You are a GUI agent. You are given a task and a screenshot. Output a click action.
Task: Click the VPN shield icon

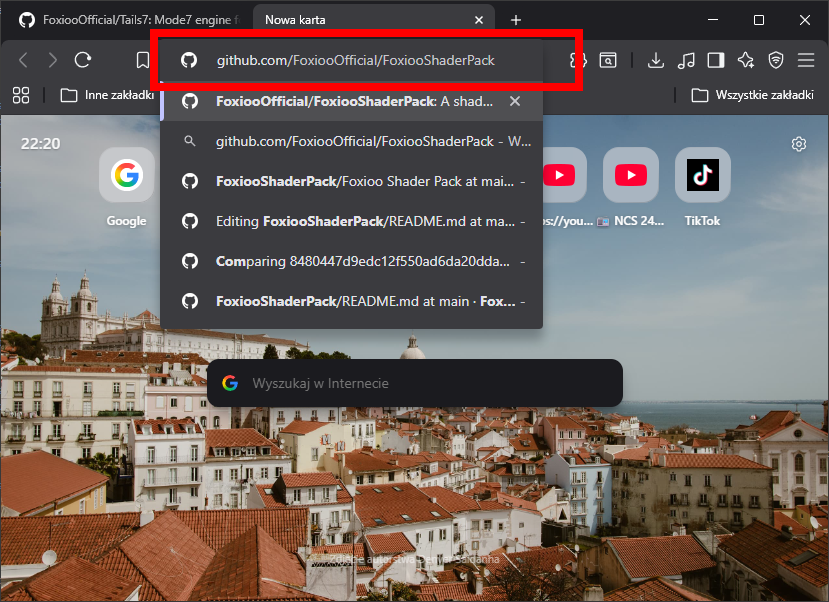[x=776, y=60]
